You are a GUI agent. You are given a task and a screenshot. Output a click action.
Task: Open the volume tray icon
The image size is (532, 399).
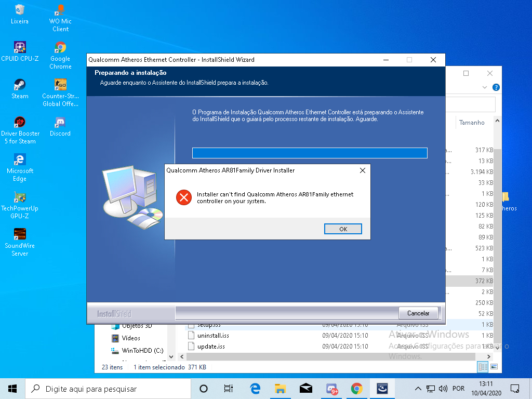[x=443, y=389]
